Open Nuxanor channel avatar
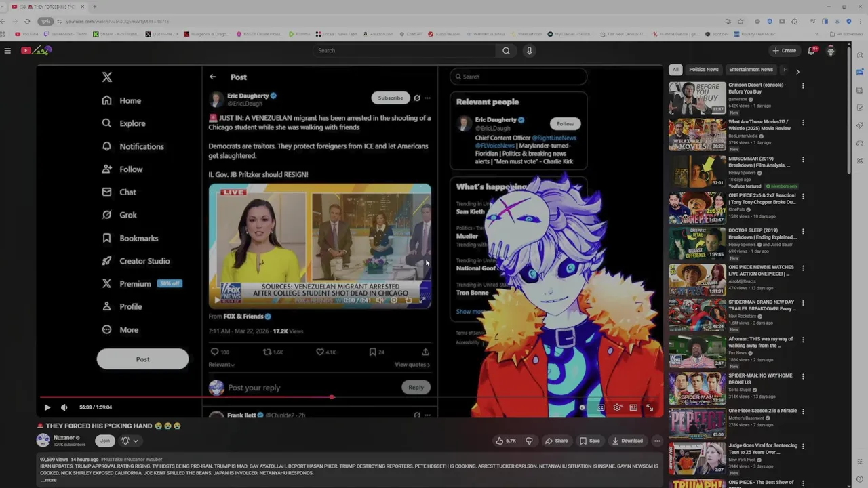Screen dimensions: 868x488 coord(43,441)
